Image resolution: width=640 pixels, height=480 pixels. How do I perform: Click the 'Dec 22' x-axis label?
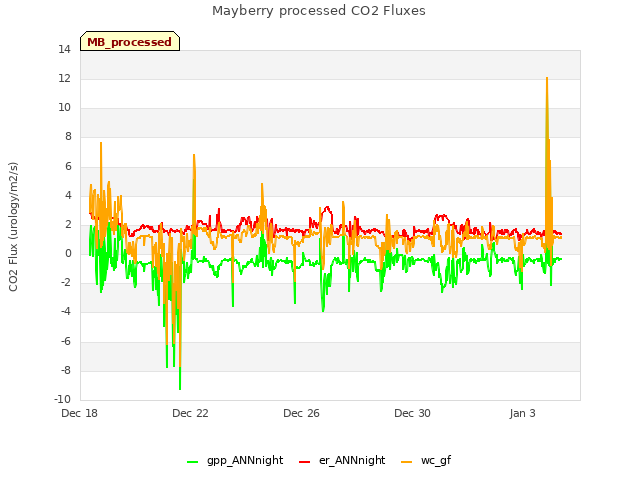[190, 413]
